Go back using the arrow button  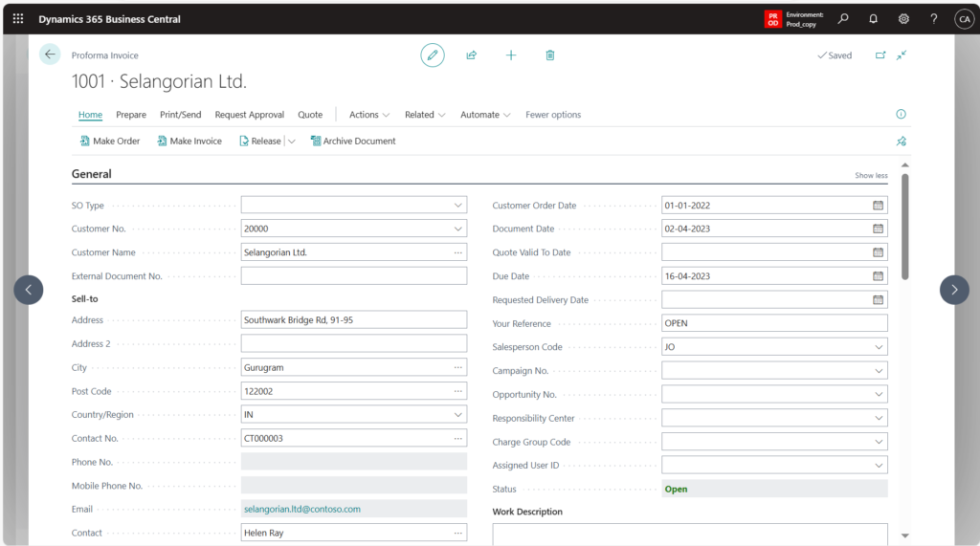[x=50, y=55]
